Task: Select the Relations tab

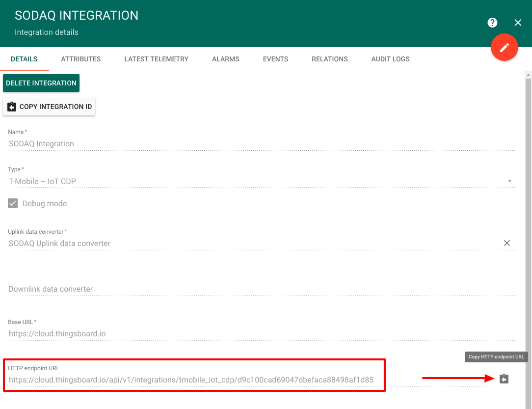Action: [x=330, y=59]
